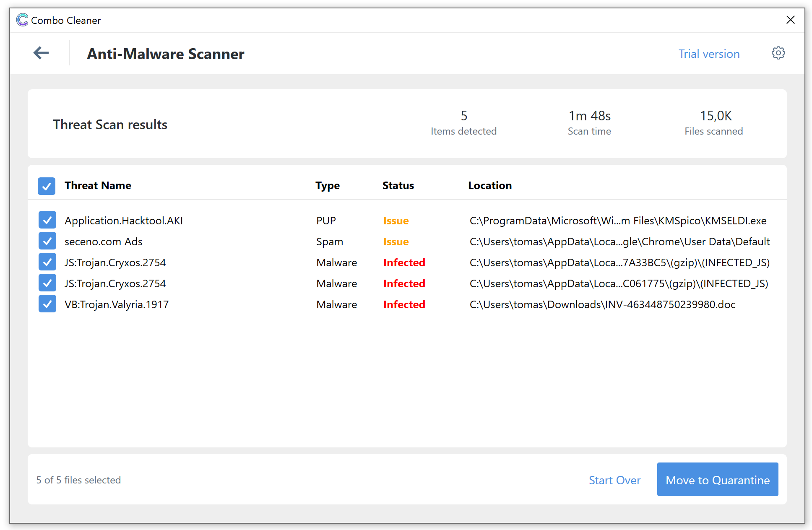Click the 1m 48s Scan time value
The height and width of the screenshot is (530, 812).
click(590, 116)
